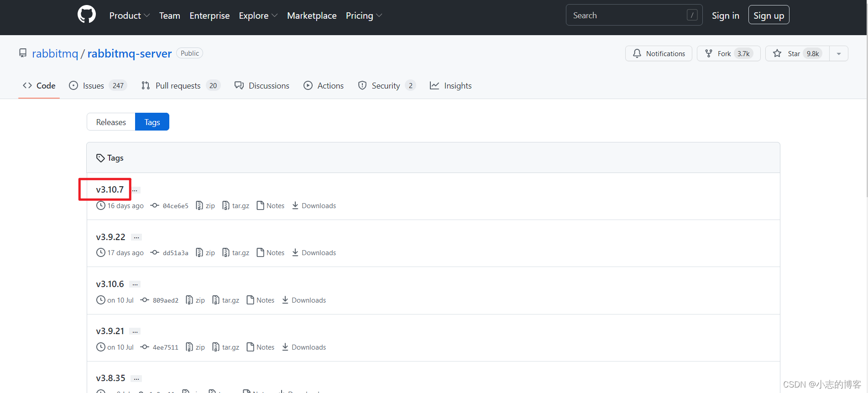Viewport: 868px width, 393px height.
Task: Select the Tags toggle button
Action: [x=152, y=122]
